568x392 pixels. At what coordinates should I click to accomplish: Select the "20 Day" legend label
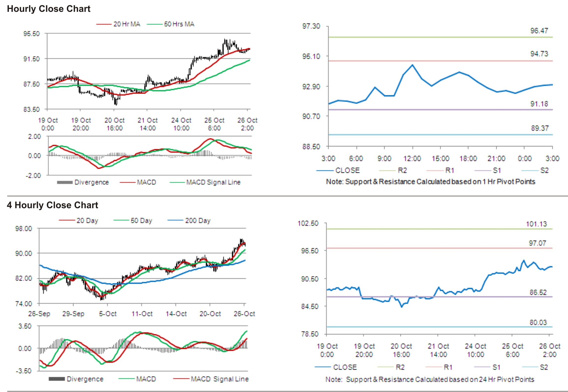tap(87, 221)
